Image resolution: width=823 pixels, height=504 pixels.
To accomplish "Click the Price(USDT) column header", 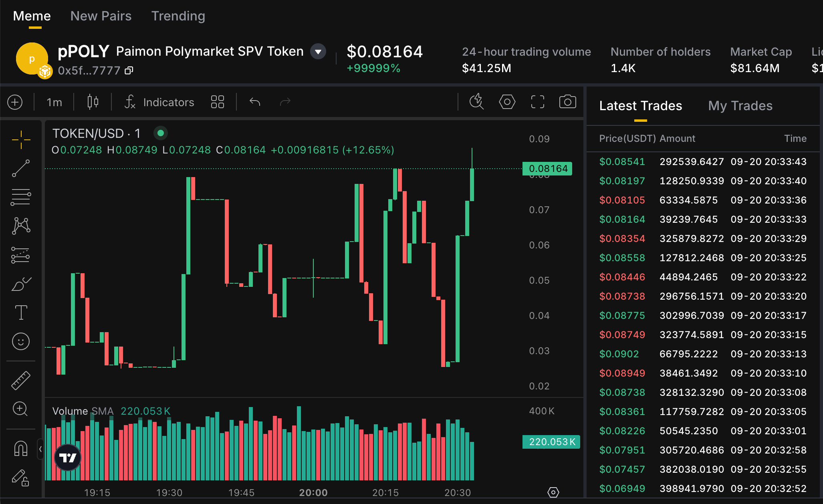I will [x=627, y=139].
